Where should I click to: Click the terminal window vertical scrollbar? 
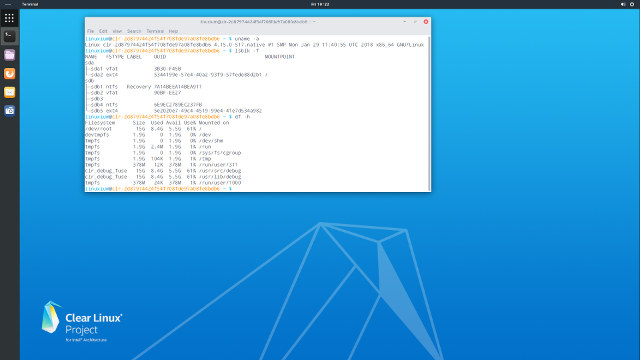click(429, 113)
